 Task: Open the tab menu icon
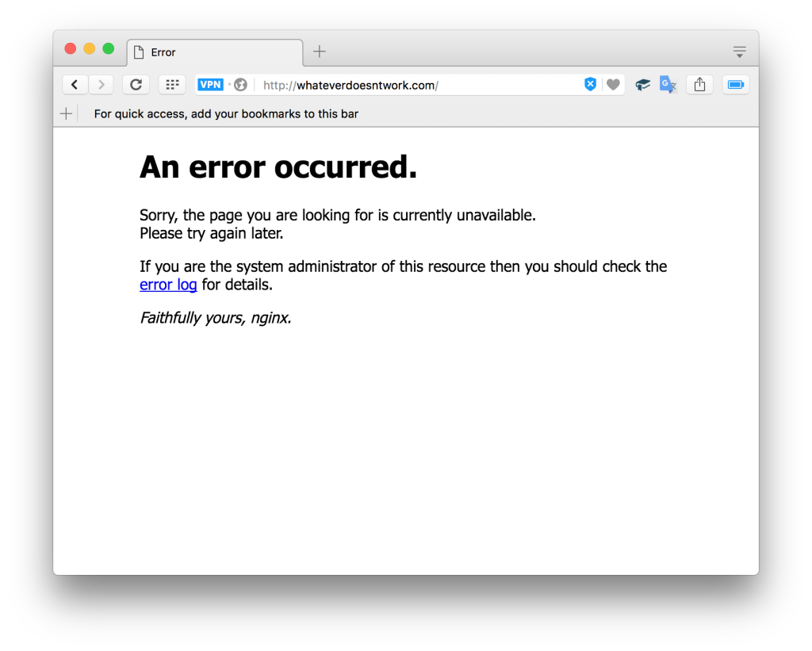[x=739, y=52]
